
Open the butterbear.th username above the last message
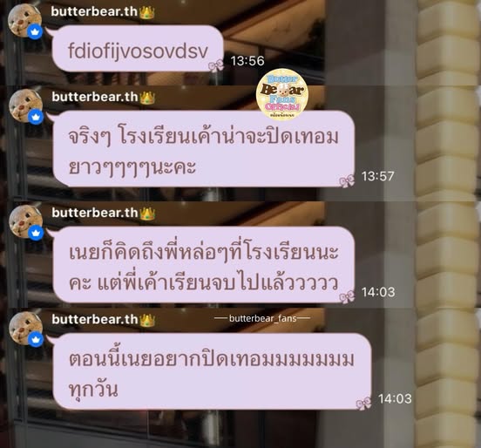pos(95,319)
